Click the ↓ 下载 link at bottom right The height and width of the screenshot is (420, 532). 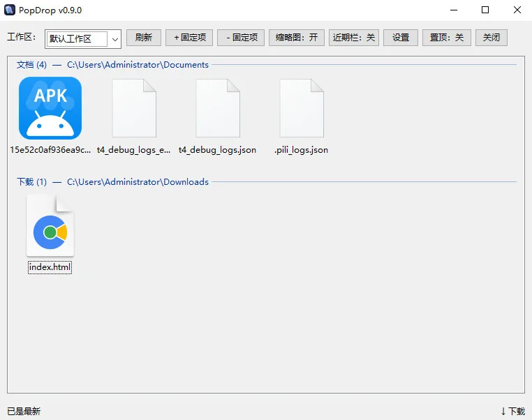tap(512, 411)
